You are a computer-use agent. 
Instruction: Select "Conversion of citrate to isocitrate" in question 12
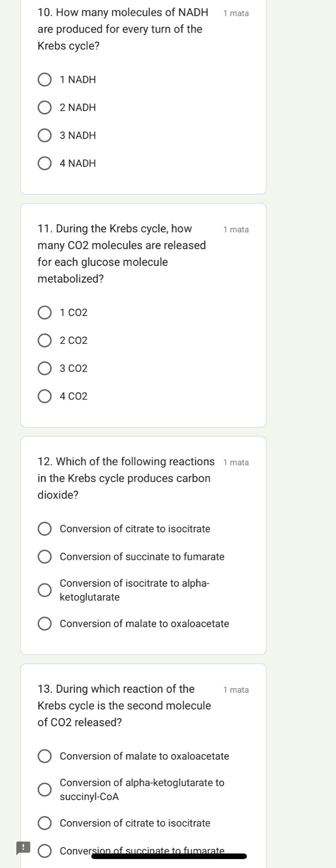tap(44, 529)
